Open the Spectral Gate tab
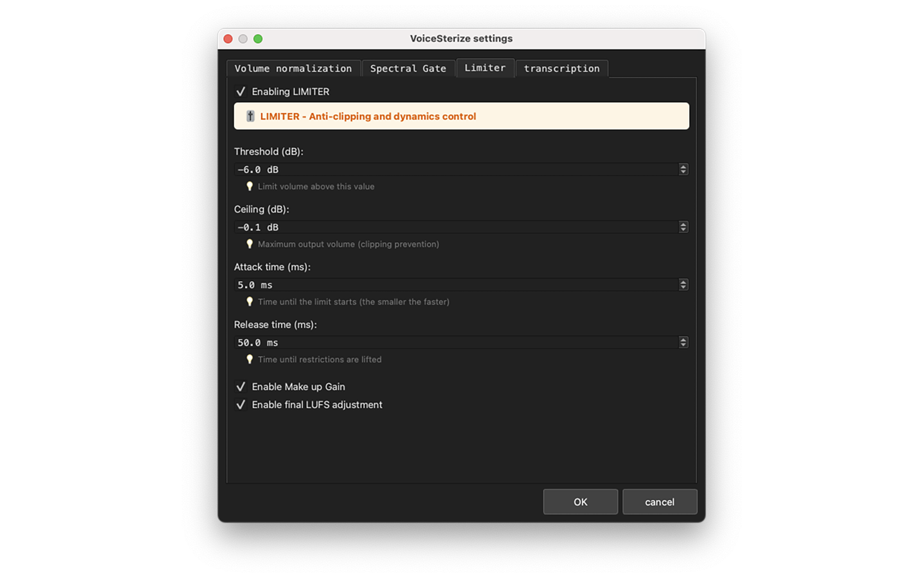Screen dimensions: 924x578 [408, 68]
